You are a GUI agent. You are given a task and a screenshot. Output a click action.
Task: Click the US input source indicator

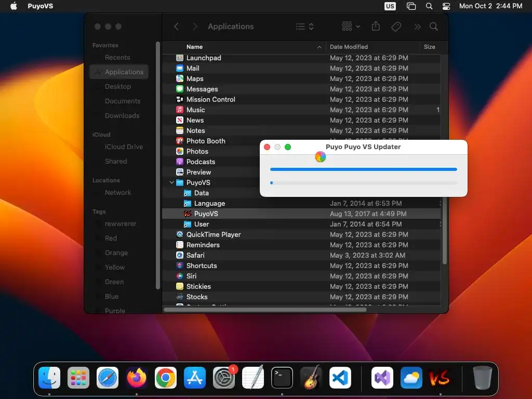click(x=390, y=6)
